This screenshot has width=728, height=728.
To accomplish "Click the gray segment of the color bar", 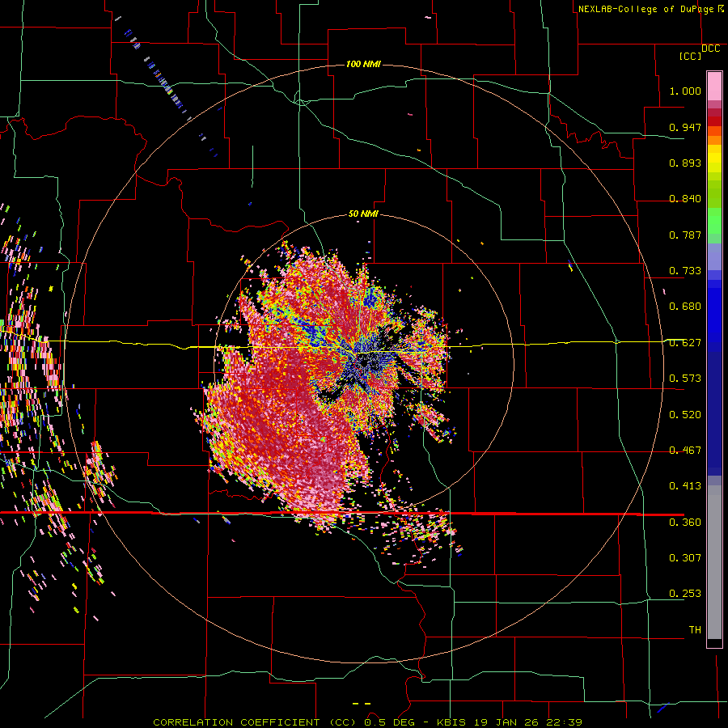I will 714,562.
